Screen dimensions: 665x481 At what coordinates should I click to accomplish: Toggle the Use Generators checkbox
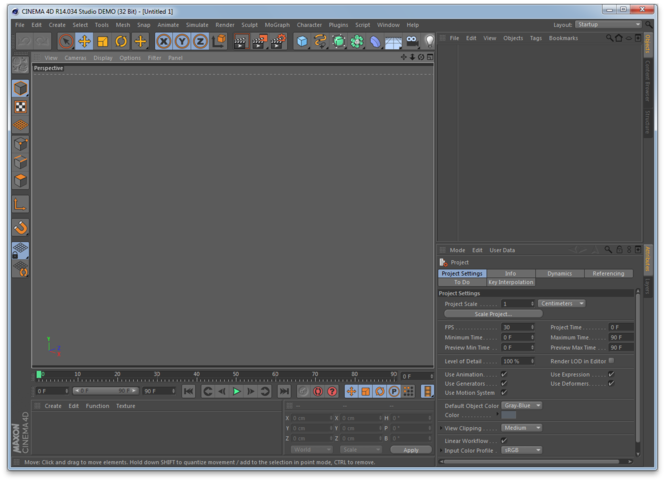(504, 383)
